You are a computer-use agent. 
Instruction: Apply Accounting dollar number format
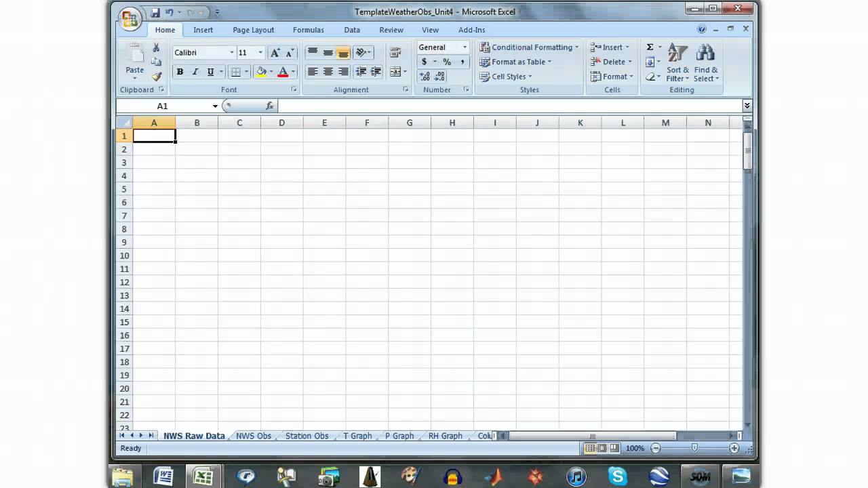point(425,62)
